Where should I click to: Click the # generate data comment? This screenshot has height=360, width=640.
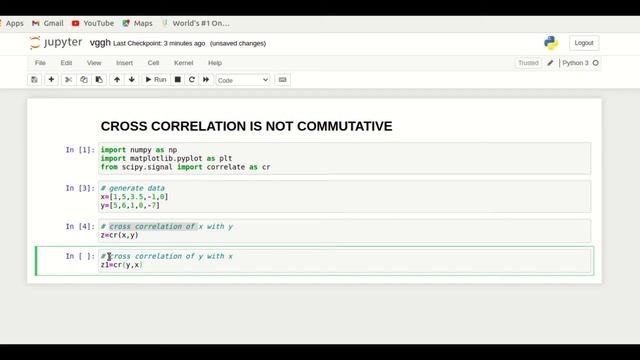(133, 188)
